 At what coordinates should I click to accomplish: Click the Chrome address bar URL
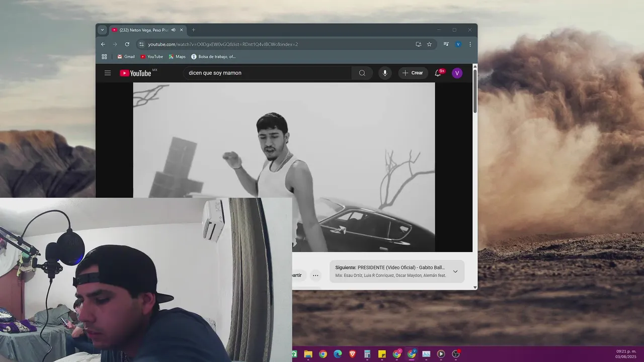223,44
